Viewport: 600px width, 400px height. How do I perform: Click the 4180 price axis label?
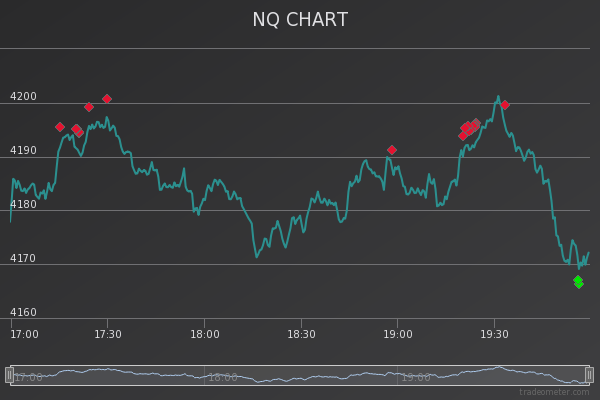[23, 205]
